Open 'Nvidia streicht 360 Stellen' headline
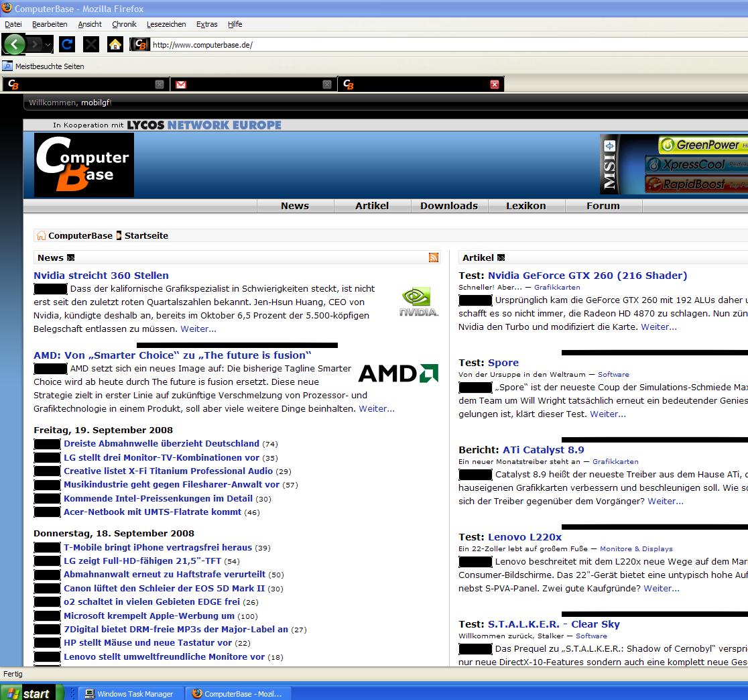This screenshot has height=700, width=748. (x=101, y=276)
